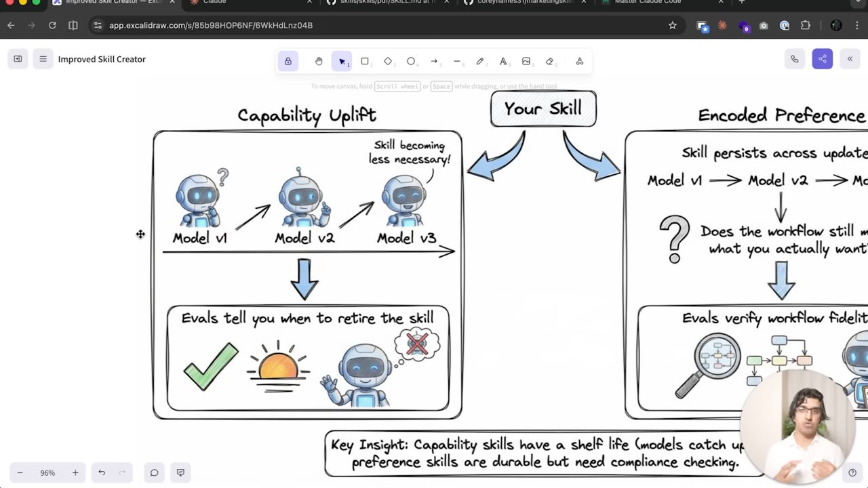This screenshot has height=488, width=868.
Task: Open the help question mark button
Action: tap(852, 472)
